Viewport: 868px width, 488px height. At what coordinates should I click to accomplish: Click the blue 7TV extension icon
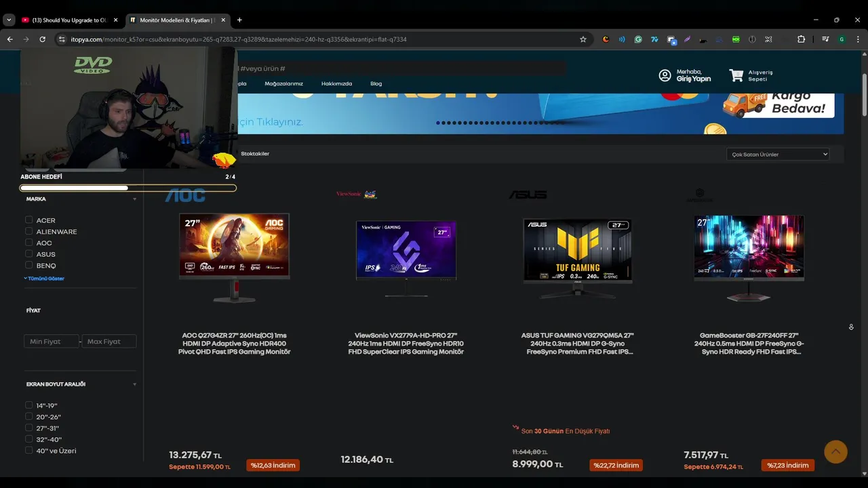pyautogui.click(x=654, y=39)
